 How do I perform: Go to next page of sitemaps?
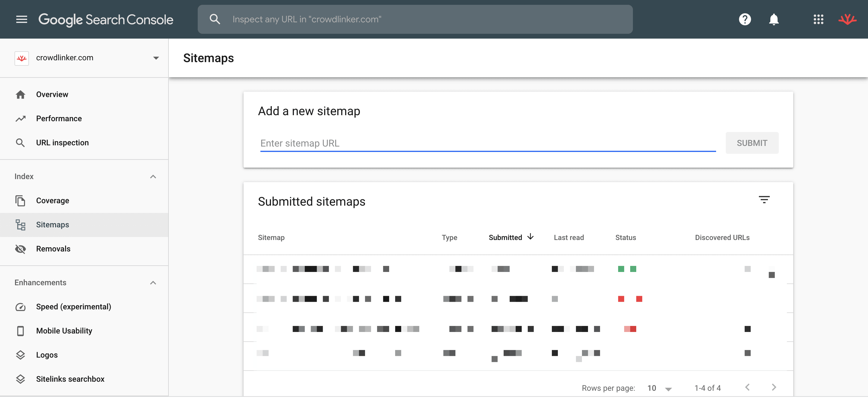[774, 387]
